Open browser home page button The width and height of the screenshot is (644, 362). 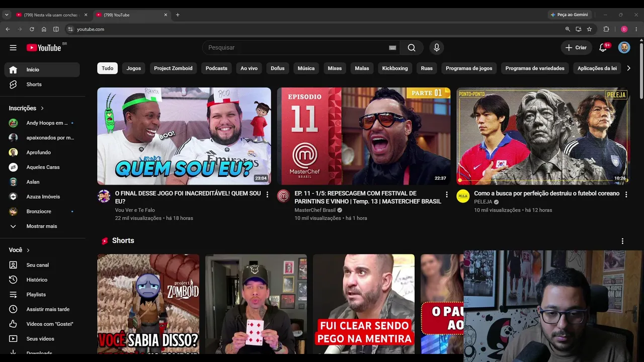click(44, 29)
